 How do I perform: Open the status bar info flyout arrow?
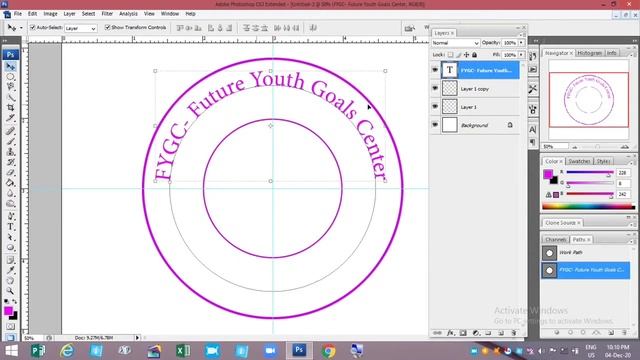(x=138, y=338)
